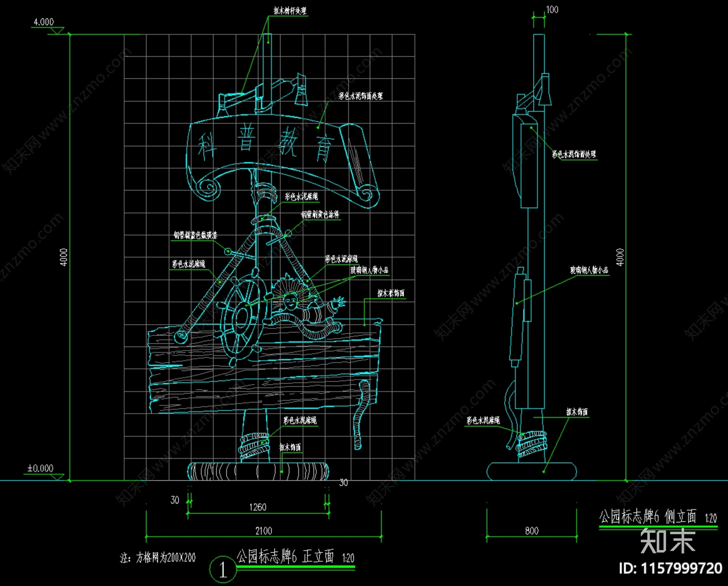
Task: Click the ±0.000 ground level marker
Action: tap(41, 469)
